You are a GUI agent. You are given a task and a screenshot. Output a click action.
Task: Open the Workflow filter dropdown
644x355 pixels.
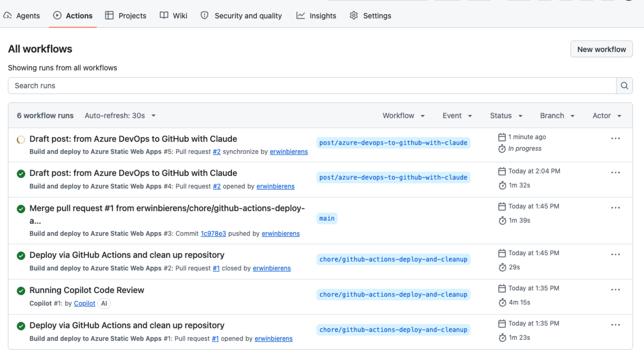(404, 116)
